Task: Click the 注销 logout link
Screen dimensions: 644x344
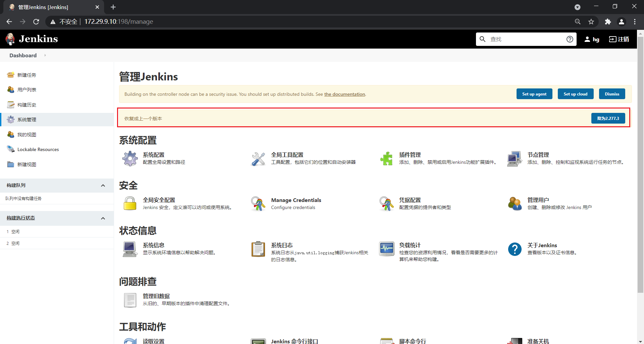Action: coord(619,39)
